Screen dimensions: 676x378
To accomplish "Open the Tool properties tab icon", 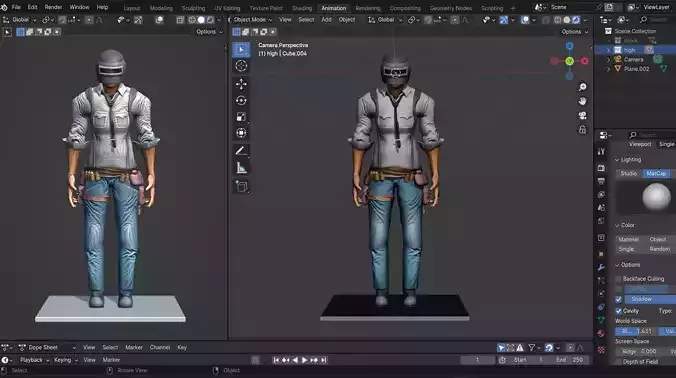I will tap(601, 152).
